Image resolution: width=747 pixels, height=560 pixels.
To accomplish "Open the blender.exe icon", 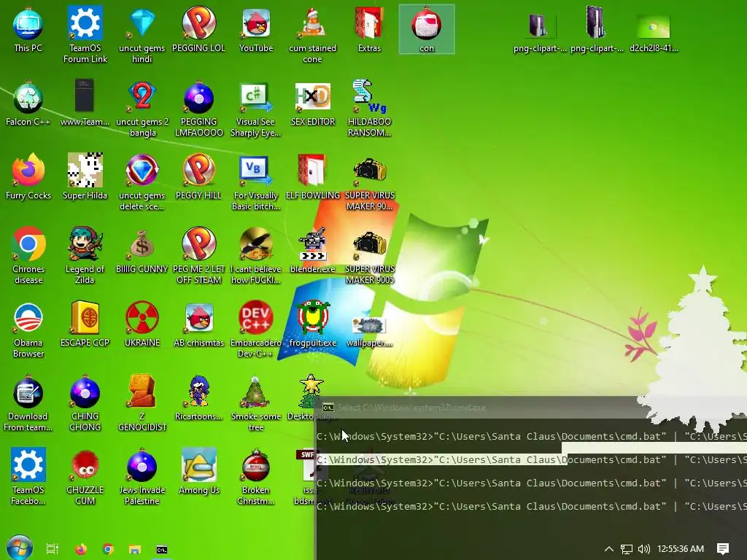I will (x=312, y=244).
